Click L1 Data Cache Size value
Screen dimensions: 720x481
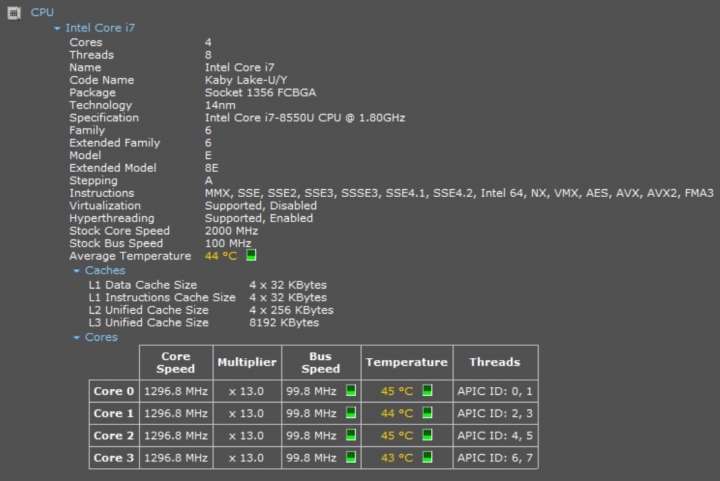(x=288, y=285)
